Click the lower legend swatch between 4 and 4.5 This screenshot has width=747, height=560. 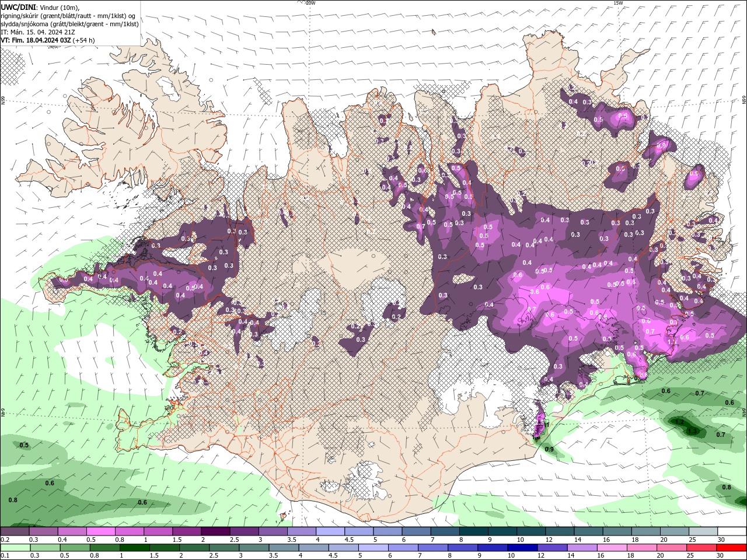tap(313, 548)
